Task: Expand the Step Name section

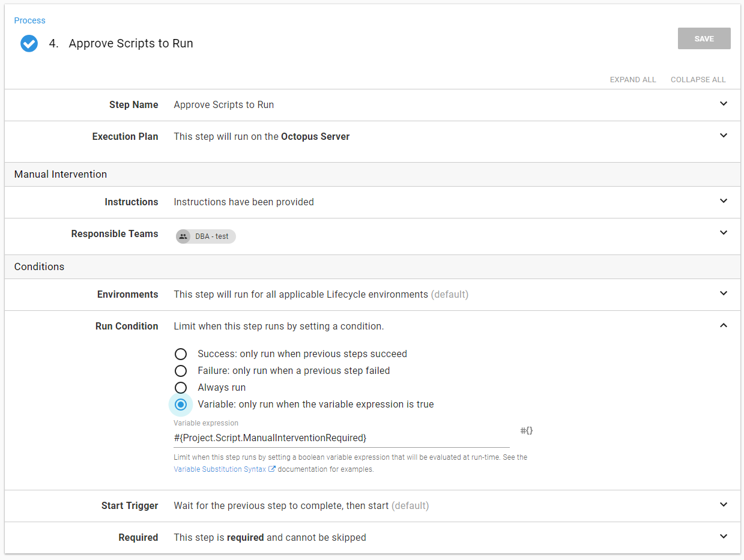Action: point(724,104)
